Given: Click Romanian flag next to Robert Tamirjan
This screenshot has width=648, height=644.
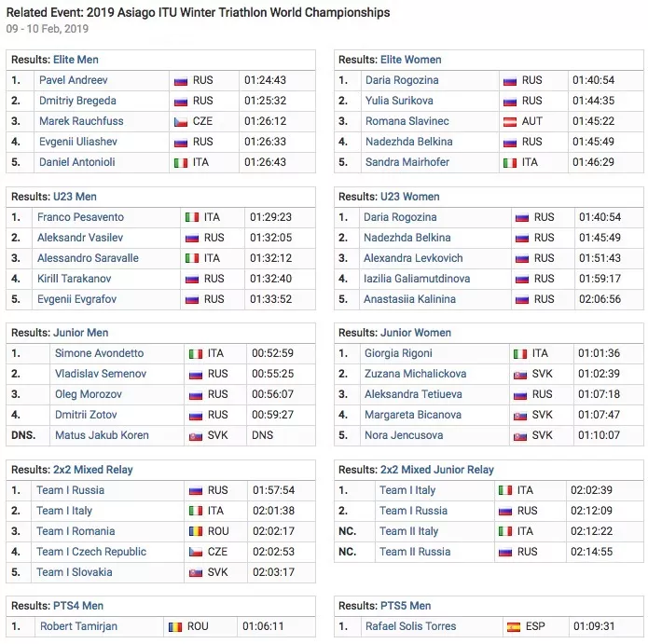Looking at the screenshot, I should [175, 627].
